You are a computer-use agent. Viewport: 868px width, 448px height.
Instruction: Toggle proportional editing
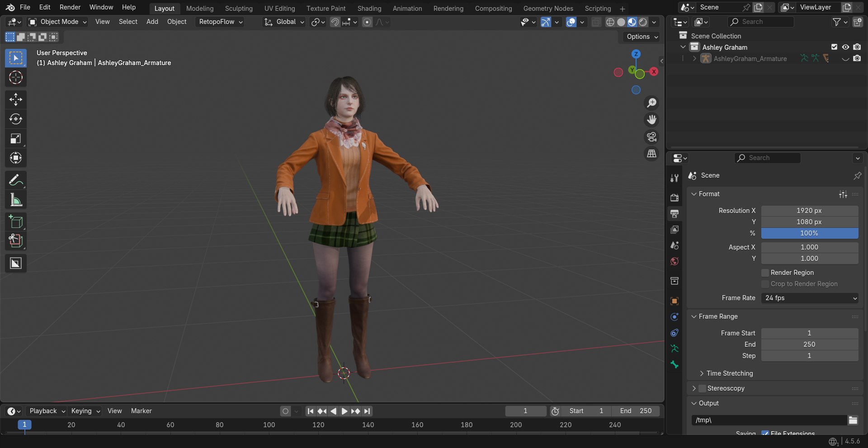[367, 22]
